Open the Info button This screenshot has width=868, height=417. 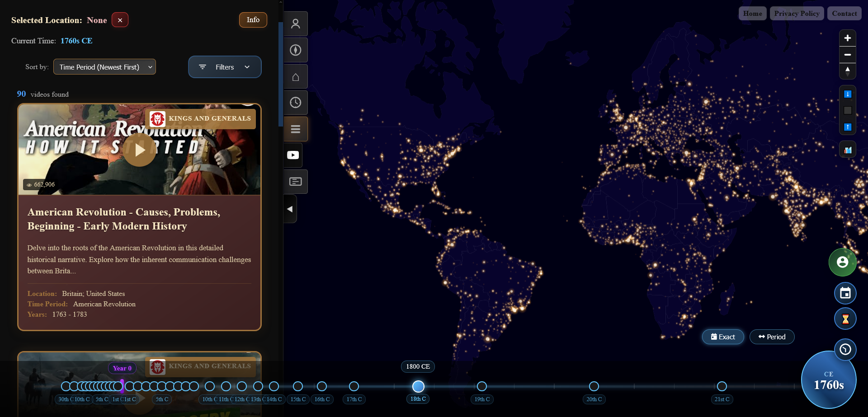click(x=253, y=20)
